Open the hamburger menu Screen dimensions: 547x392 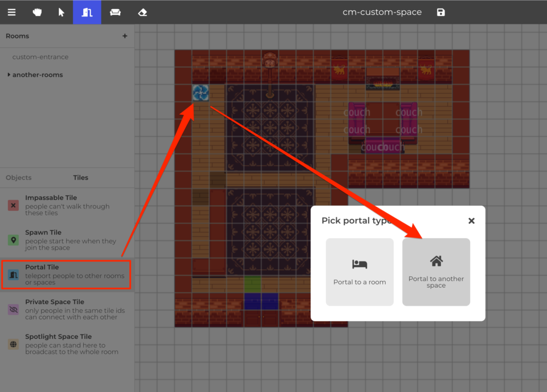[x=11, y=12]
